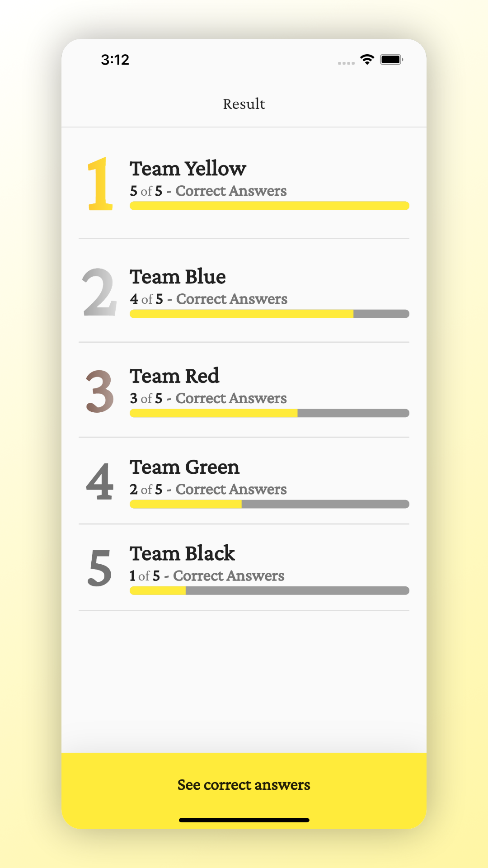Tap the silver rank 2 numeral
Image resolution: width=488 pixels, height=868 pixels.
pos(100,292)
